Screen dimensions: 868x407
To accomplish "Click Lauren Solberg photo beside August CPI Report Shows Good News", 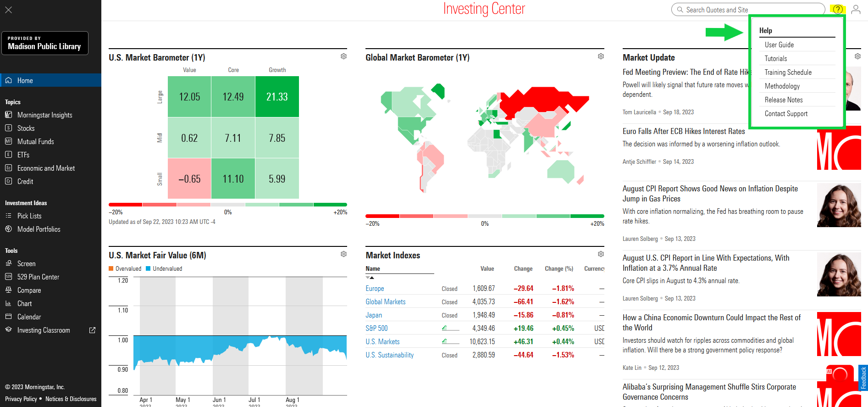I will point(839,205).
